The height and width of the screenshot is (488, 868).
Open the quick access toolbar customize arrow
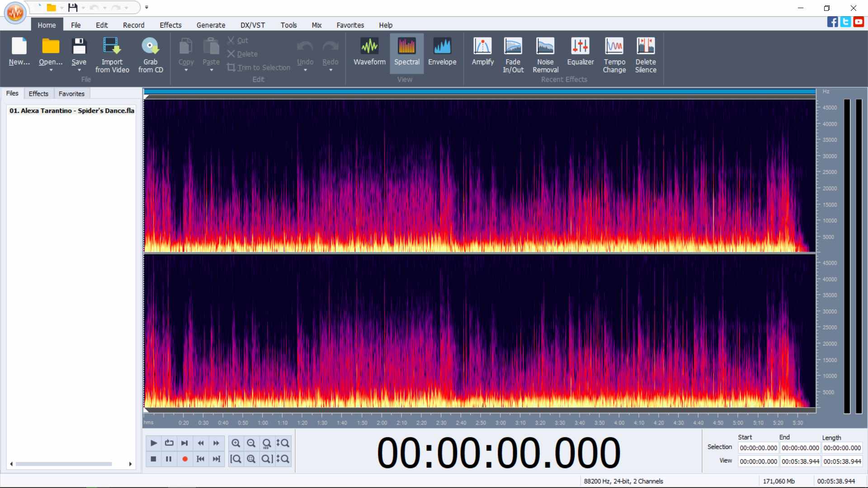click(146, 7)
